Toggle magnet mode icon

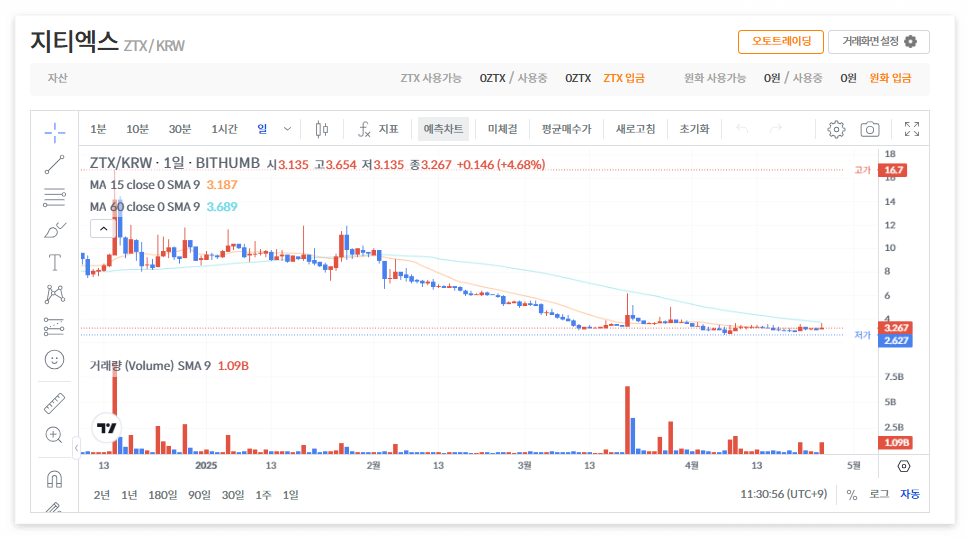coord(54,479)
